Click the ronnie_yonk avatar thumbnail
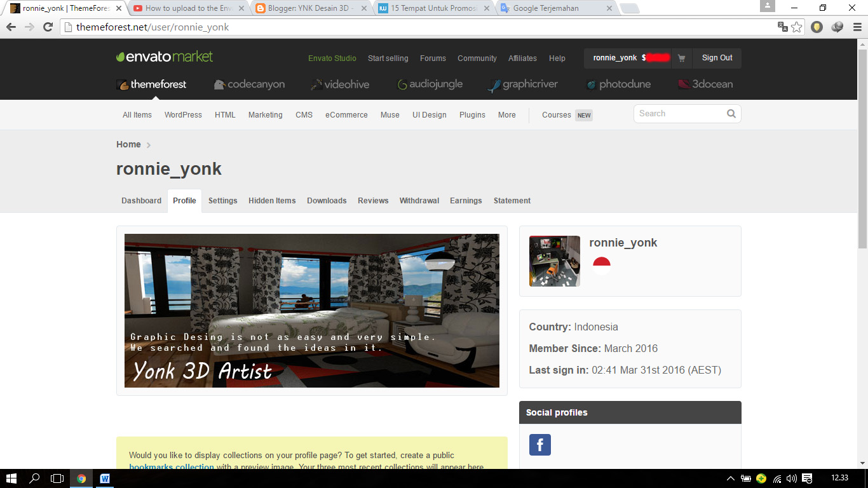 point(555,261)
